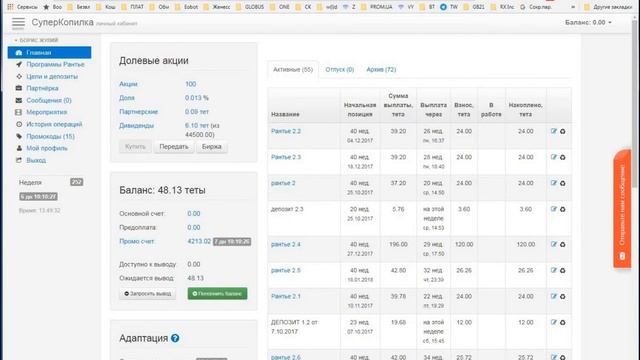Click the edit icon in the рантье 2 row

pyautogui.click(x=553, y=183)
